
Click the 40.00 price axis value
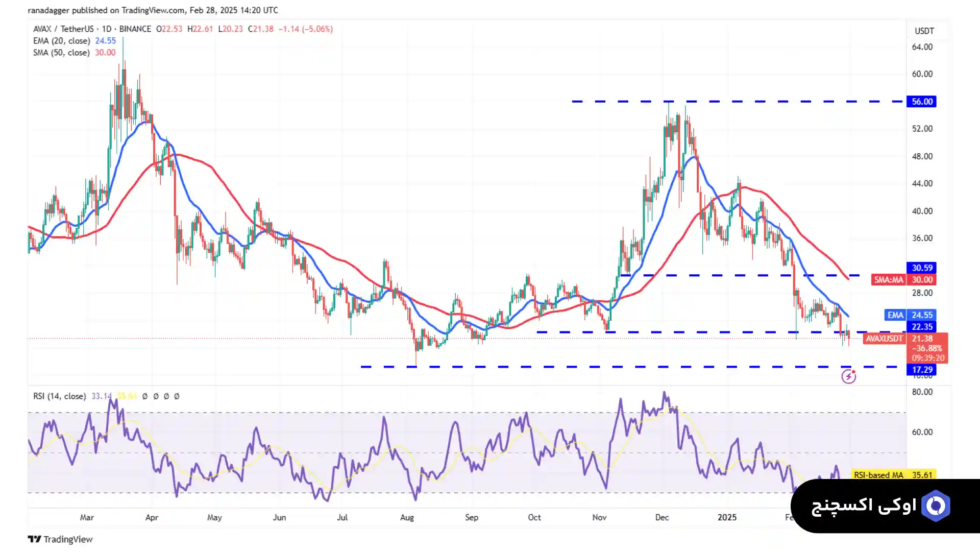click(x=922, y=211)
